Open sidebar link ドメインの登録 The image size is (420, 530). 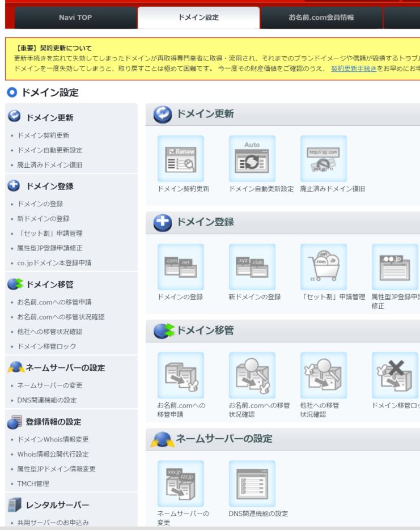[x=40, y=204]
